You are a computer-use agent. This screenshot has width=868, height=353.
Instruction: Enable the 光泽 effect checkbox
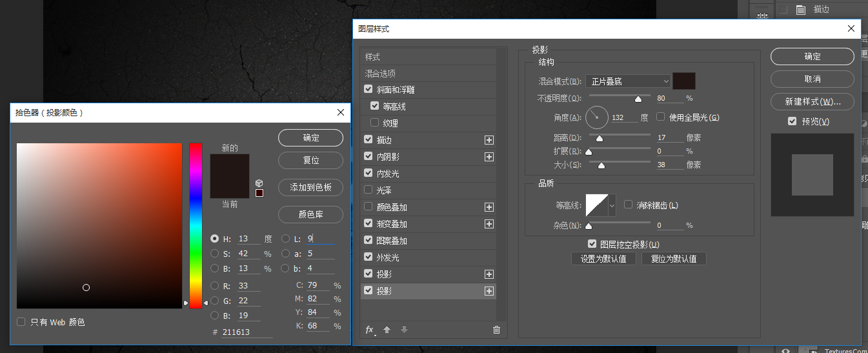(368, 190)
